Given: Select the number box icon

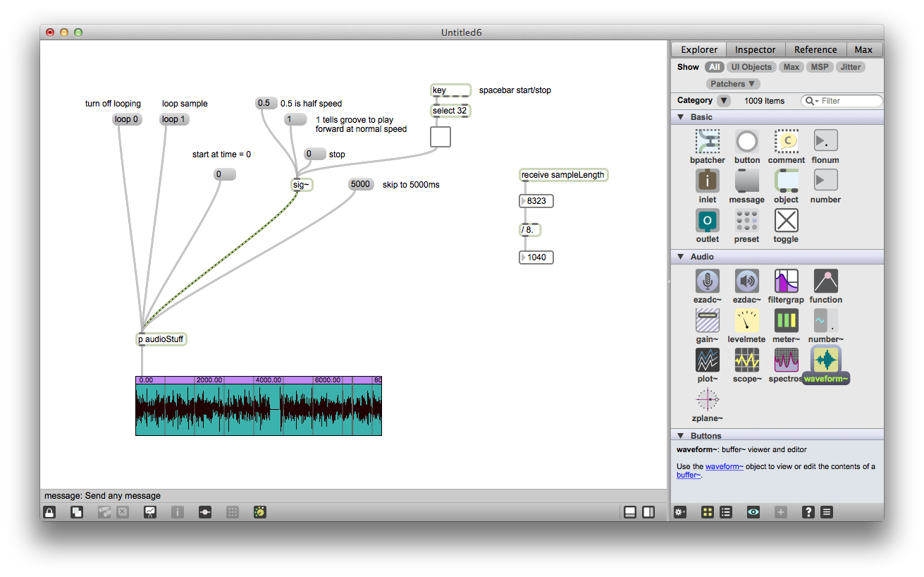Looking at the screenshot, I should (x=825, y=181).
